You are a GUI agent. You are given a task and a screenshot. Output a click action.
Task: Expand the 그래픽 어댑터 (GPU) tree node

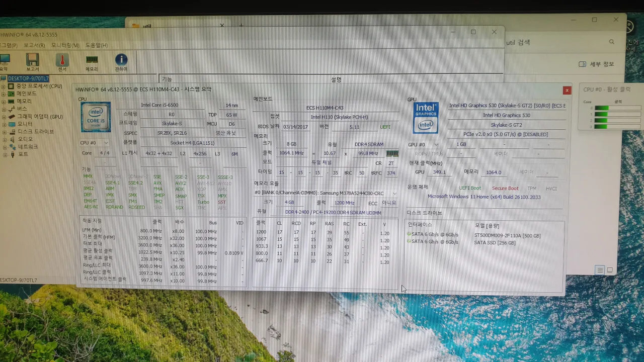[4, 117]
